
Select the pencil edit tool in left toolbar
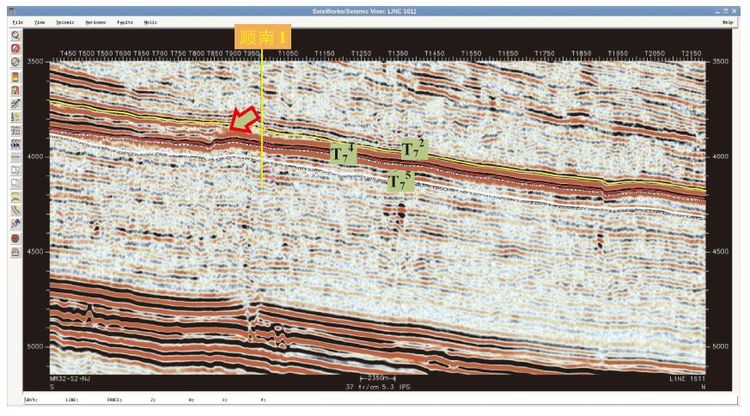16,103
